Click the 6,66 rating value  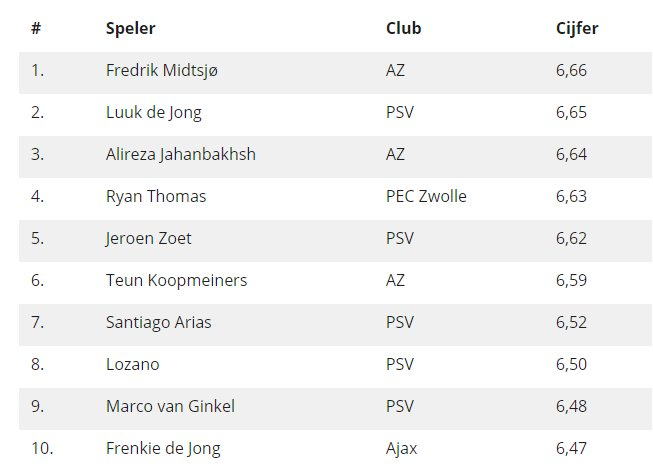point(571,70)
